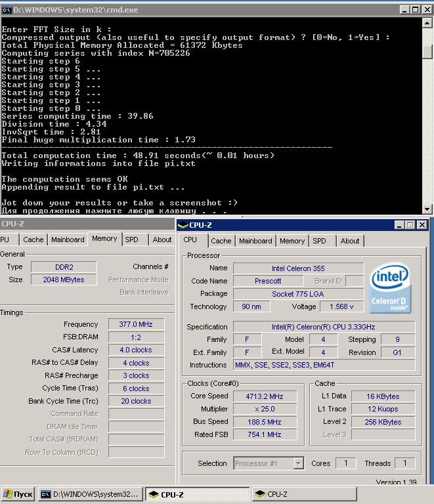Click the cmd vertical scrollbar thumb
This screenshot has height=504, width=434.
[x=427, y=51]
